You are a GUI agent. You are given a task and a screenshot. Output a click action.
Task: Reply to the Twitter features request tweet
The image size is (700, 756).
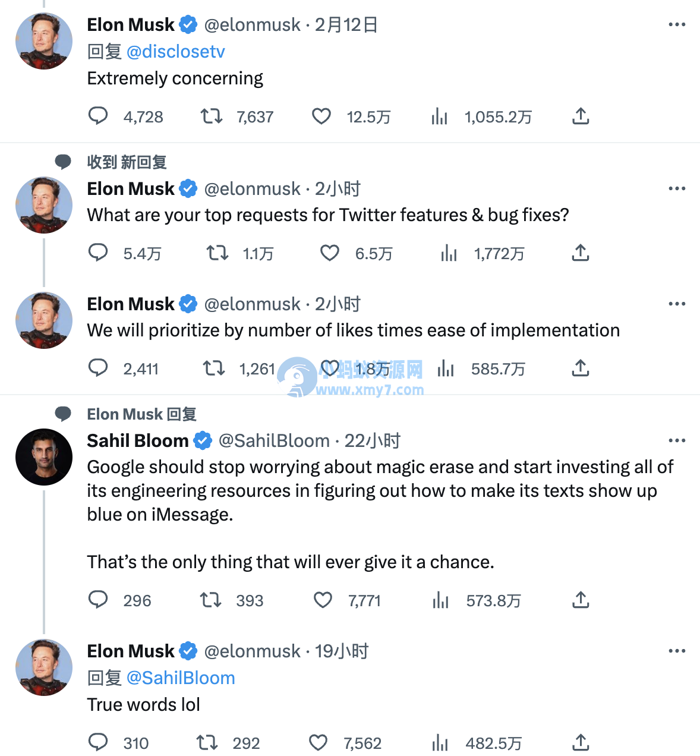[x=98, y=253]
